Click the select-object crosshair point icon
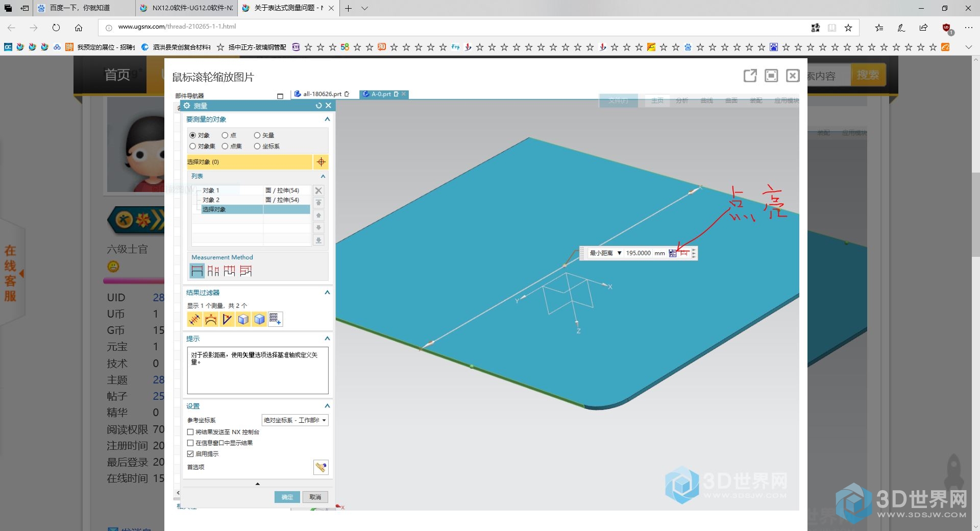The width and height of the screenshot is (980, 531). click(x=321, y=162)
